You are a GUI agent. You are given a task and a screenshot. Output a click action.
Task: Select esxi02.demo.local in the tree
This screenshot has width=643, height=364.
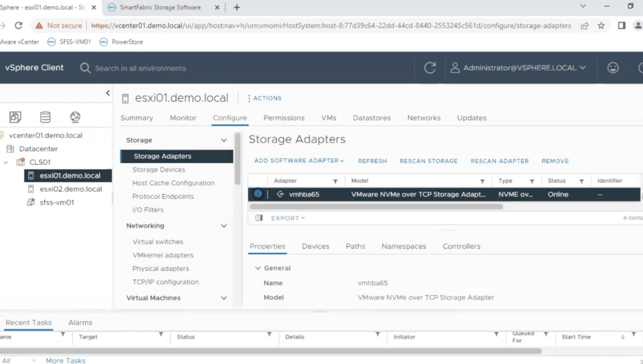pos(70,189)
